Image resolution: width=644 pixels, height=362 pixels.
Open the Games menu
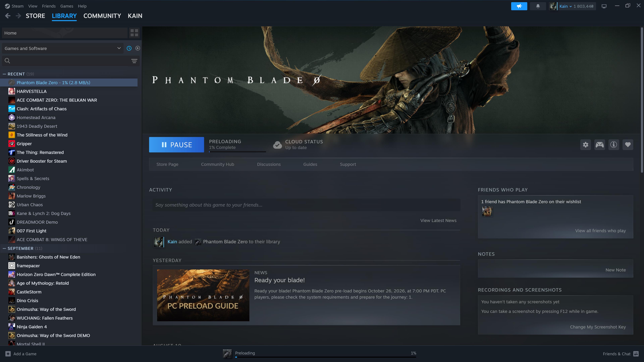(67, 6)
